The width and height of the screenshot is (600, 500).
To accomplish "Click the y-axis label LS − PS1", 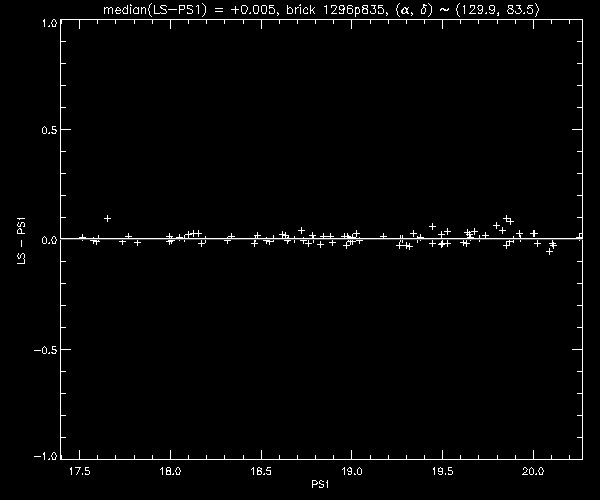I will click(22, 240).
